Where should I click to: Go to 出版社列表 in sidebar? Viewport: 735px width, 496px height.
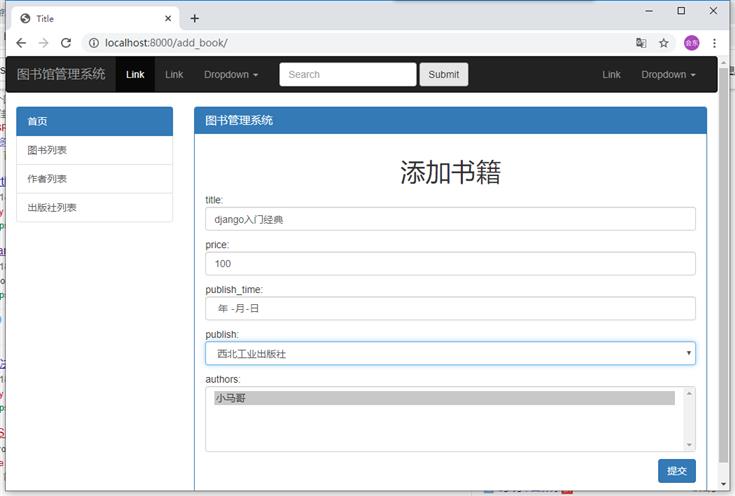click(x=95, y=208)
